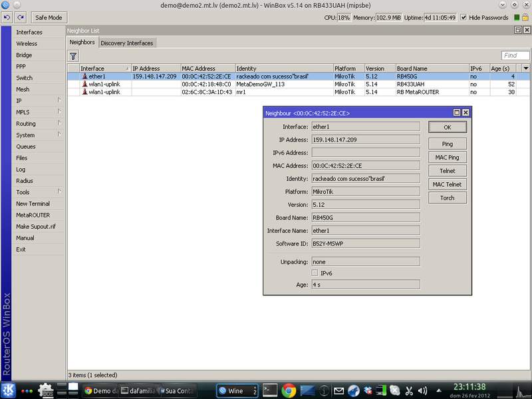532x399 pixels.
Task: Select the MetaDemoGW_113 neighbor row
Action: [x=259, y=84]
